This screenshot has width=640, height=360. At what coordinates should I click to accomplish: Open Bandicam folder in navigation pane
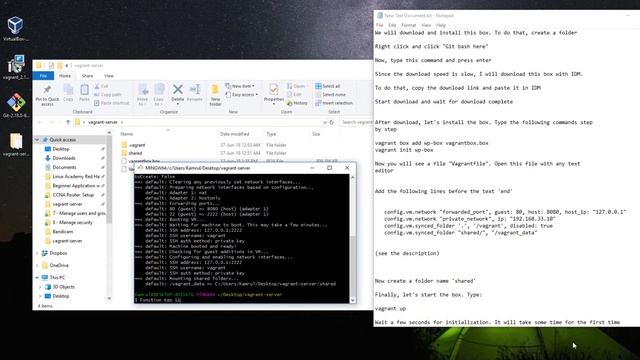click(x=62, y=231)
